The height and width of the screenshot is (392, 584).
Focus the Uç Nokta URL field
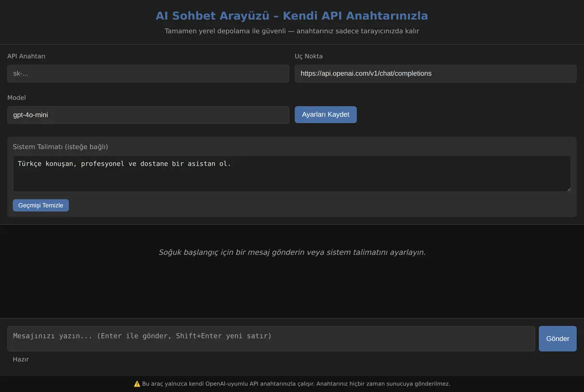436,73
